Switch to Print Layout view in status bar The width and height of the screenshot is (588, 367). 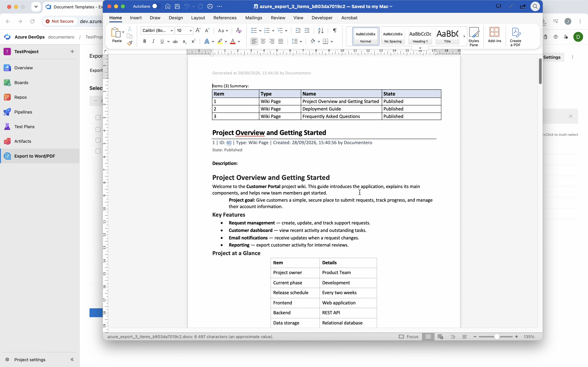428,337
